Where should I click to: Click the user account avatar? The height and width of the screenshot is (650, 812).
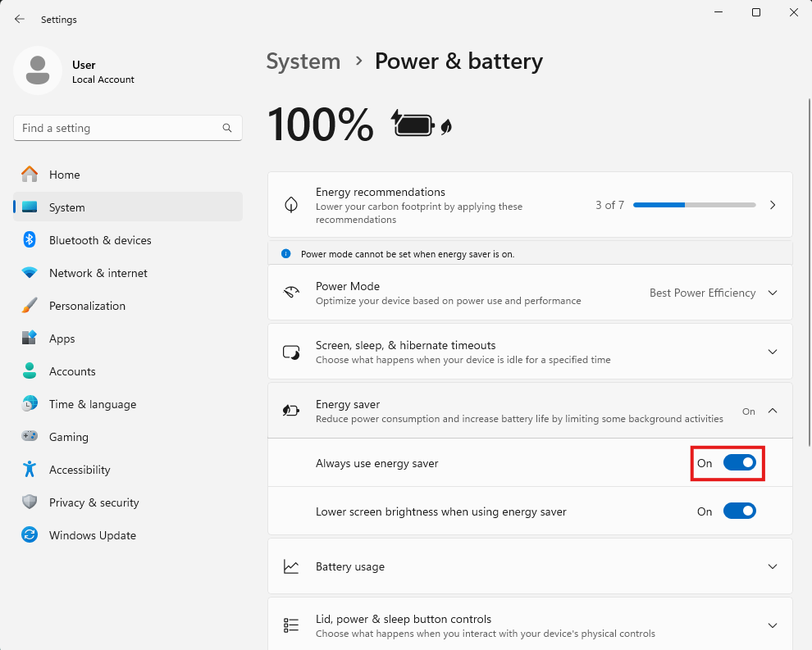tap(38, 70)
